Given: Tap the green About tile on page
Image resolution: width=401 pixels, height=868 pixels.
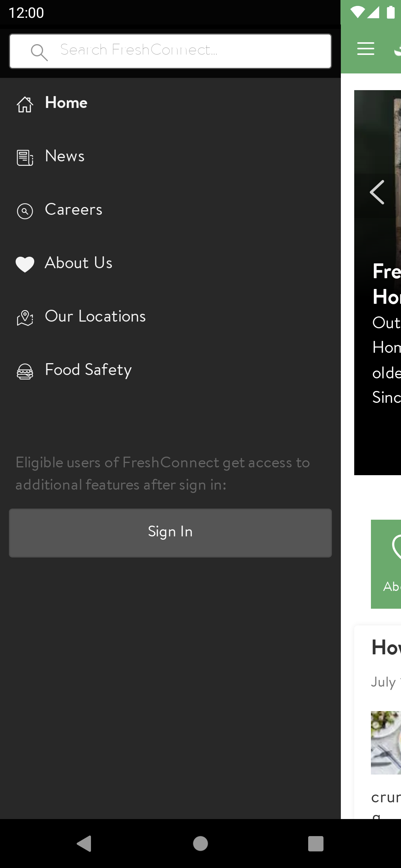Looking at the screenshot, I should tap(386, 564).
